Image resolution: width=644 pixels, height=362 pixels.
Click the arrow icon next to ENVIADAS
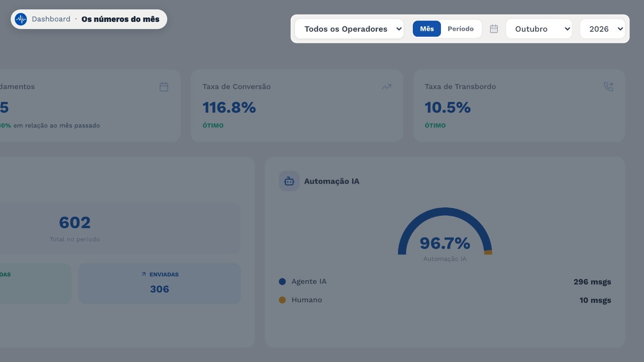click(x=144, y=274)
